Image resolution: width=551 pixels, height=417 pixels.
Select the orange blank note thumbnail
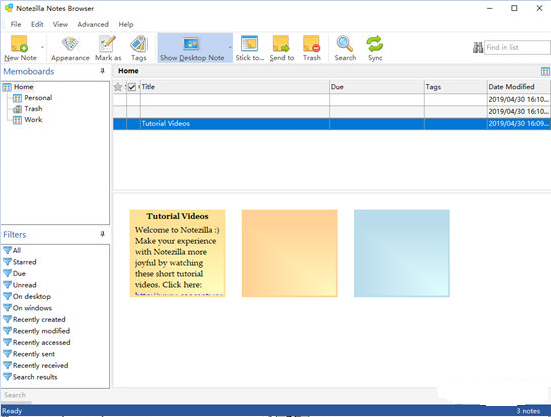tap(290, 253)
